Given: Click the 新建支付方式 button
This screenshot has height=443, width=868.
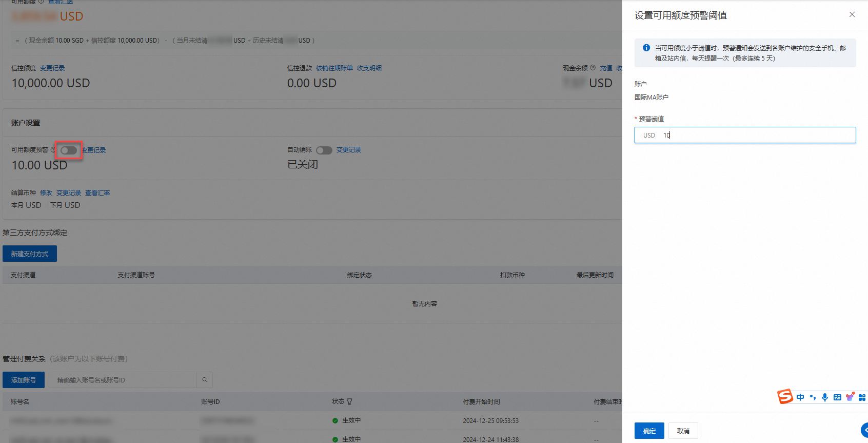Looking at the screenshot, I should tap(30, 254).
